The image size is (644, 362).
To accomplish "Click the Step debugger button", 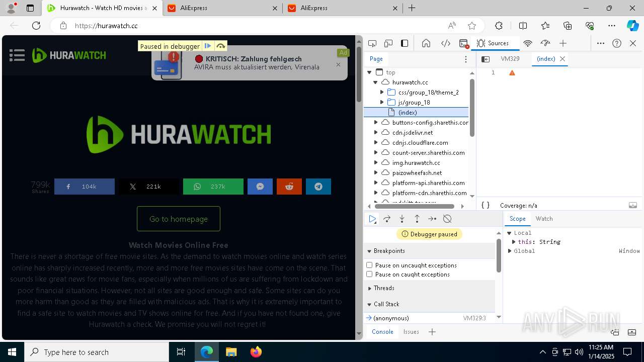I will point(432,219).
